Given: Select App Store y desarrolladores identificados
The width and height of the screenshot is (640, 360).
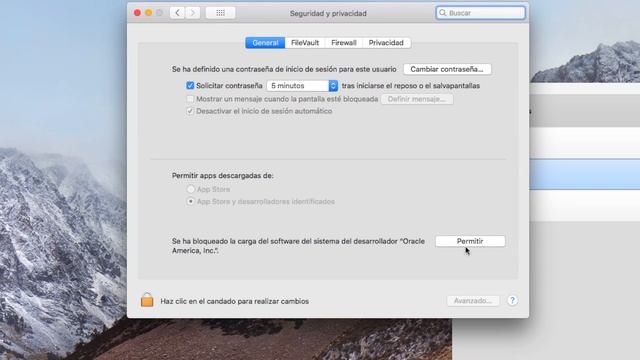Looking at the screenshot, I should tap(190, 202).
